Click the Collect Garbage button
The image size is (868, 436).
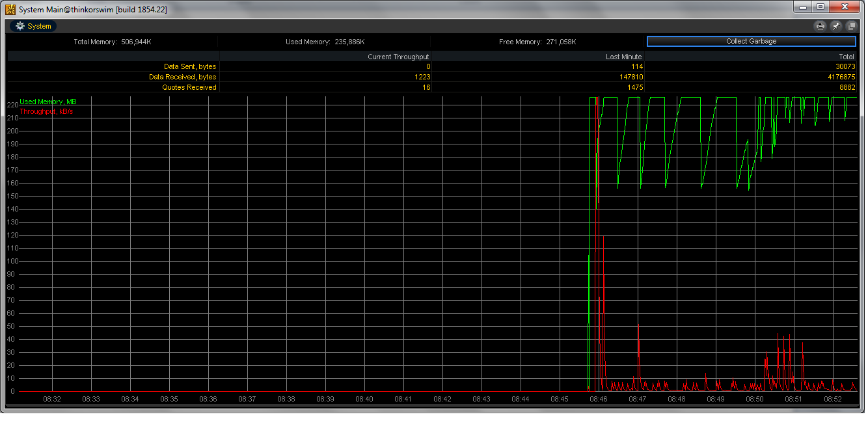point(751,41)
